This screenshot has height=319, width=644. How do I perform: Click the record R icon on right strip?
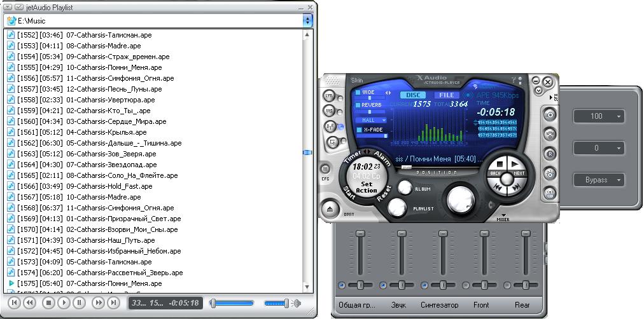[550, 154]
